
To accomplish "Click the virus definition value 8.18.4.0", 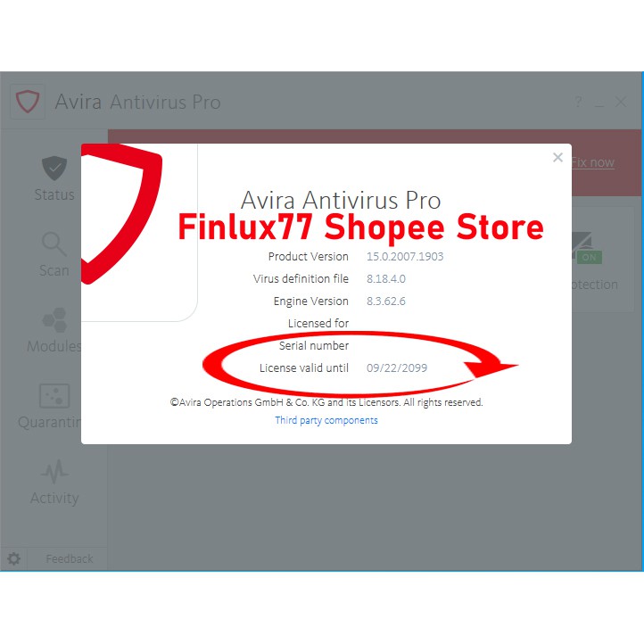I will [386, 279].
